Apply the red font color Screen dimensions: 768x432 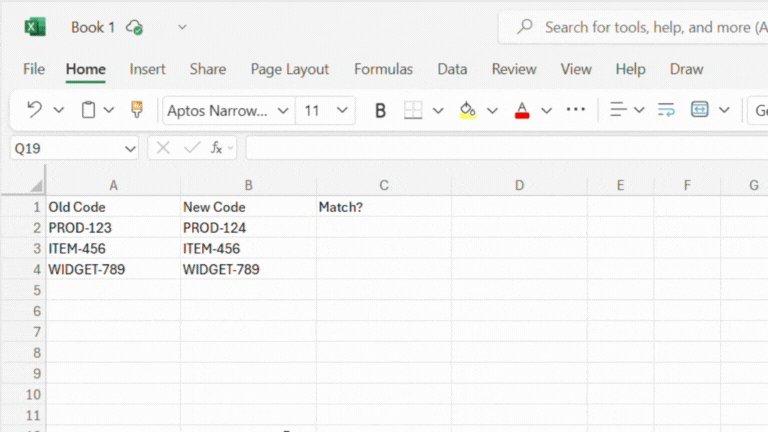pyautogui.click(x=522, y=110)
